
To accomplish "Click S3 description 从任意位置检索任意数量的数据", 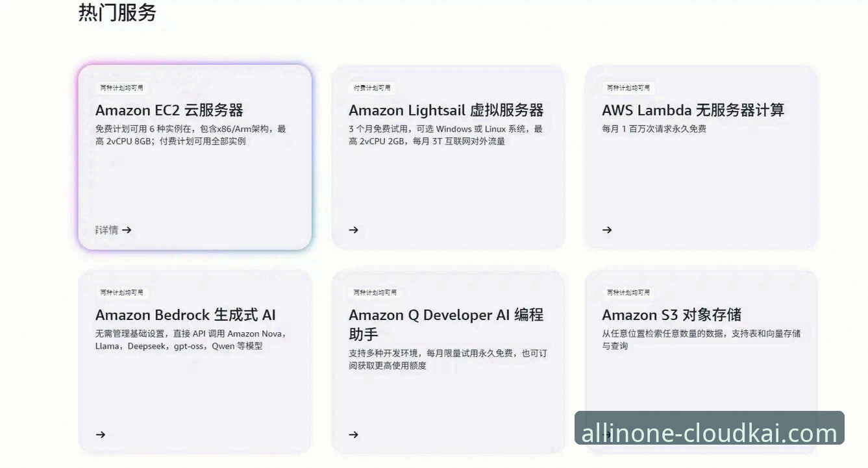I will tap(701, 340).
